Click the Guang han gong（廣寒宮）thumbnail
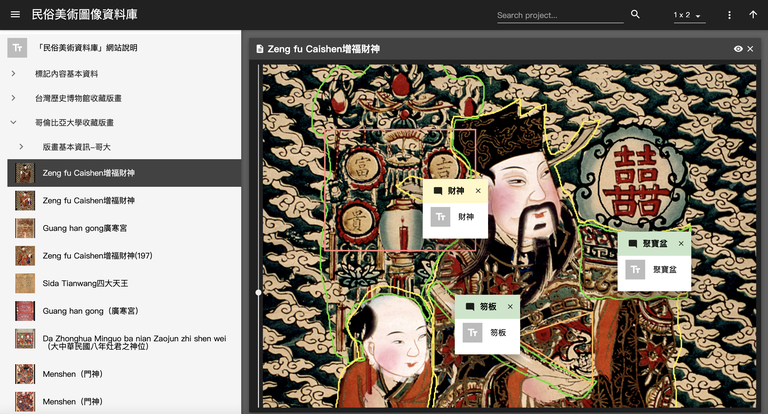Viewport: 768px width, 414px height. pos(24,311)
